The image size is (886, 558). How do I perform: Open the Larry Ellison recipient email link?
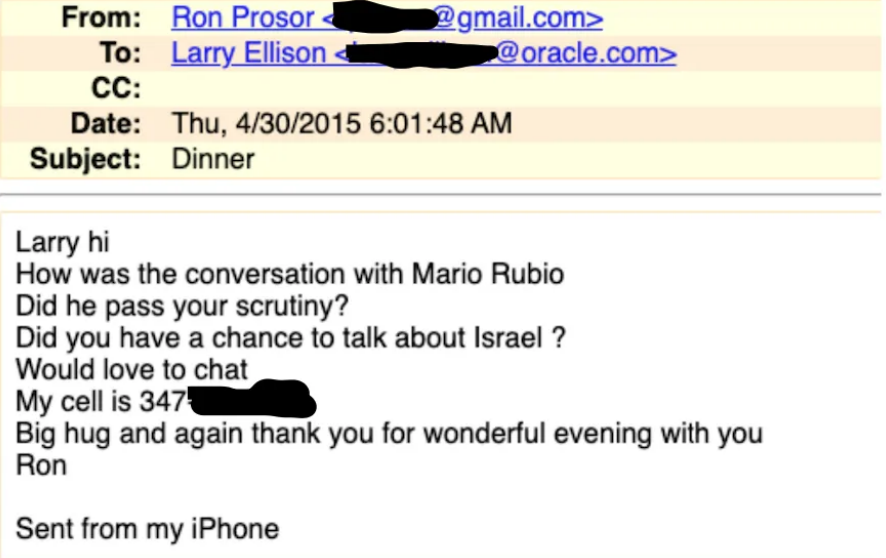(x=424, y=53)
